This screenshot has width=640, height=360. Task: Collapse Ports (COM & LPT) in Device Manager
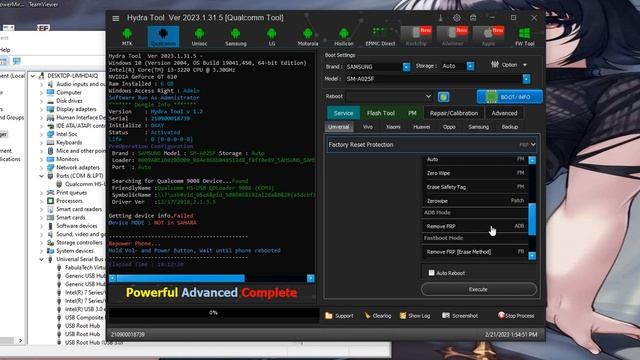[x=41, y=176]
